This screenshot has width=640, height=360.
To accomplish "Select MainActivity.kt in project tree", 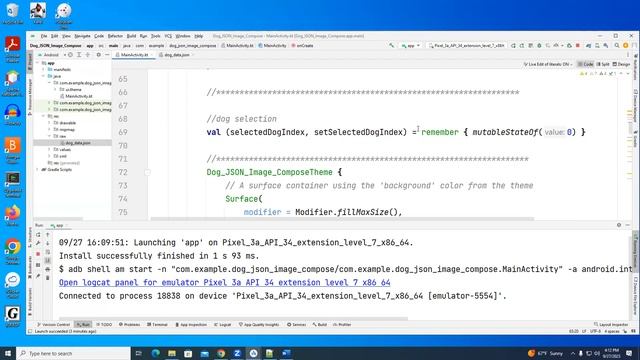I will click(78, 96).
